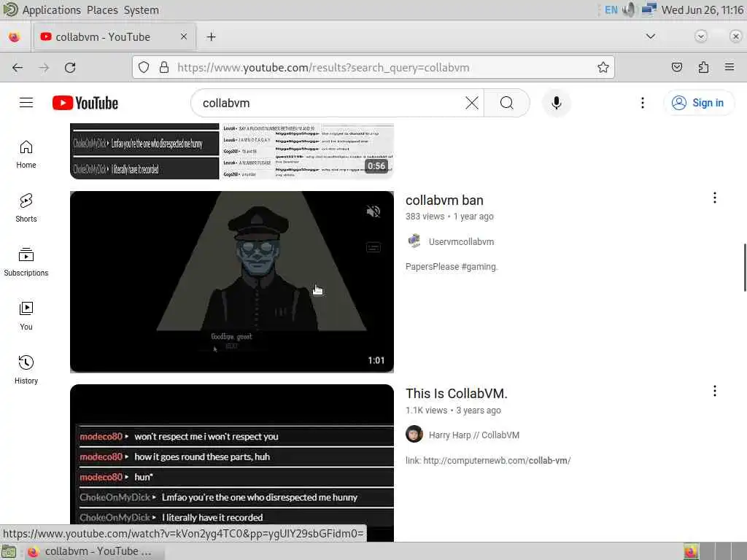Click the address bar URL
Viewport: 747px width, 560px height.
[x=323, y=68]
